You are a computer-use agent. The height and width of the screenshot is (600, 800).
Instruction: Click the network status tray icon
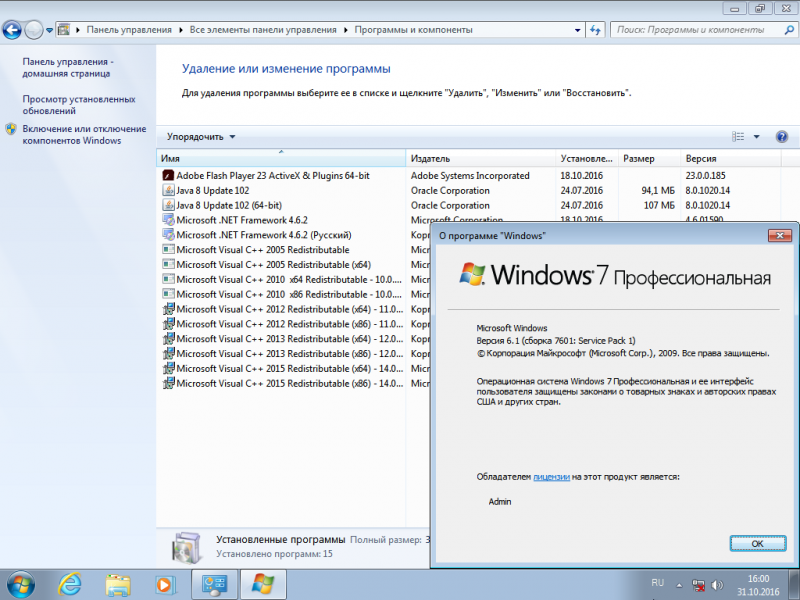tap(698, 585)
